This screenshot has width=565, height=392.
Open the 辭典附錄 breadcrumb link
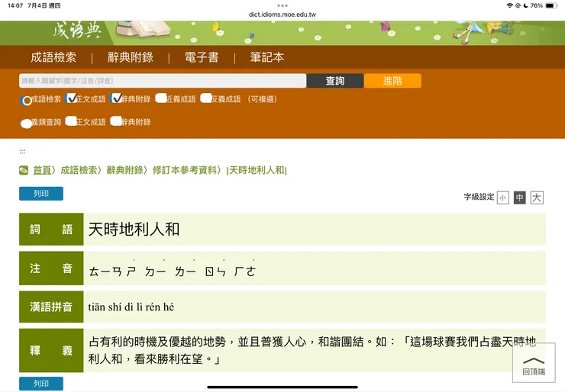125,170
